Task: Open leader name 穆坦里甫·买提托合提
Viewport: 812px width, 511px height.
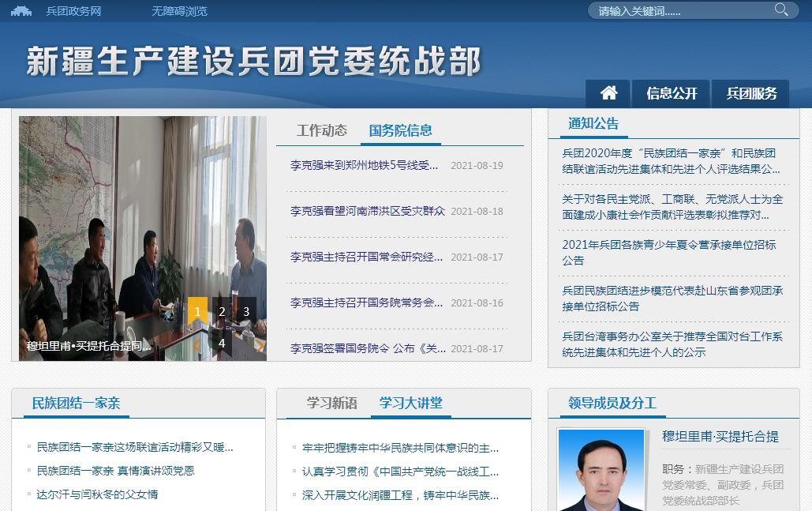Action: coord(720,437)
